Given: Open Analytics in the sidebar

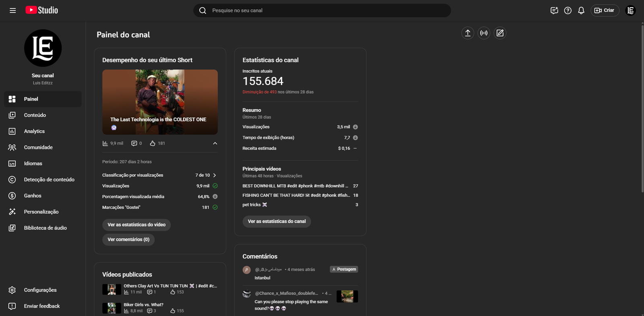Looking at the screenshot, I should pos(43,131).
